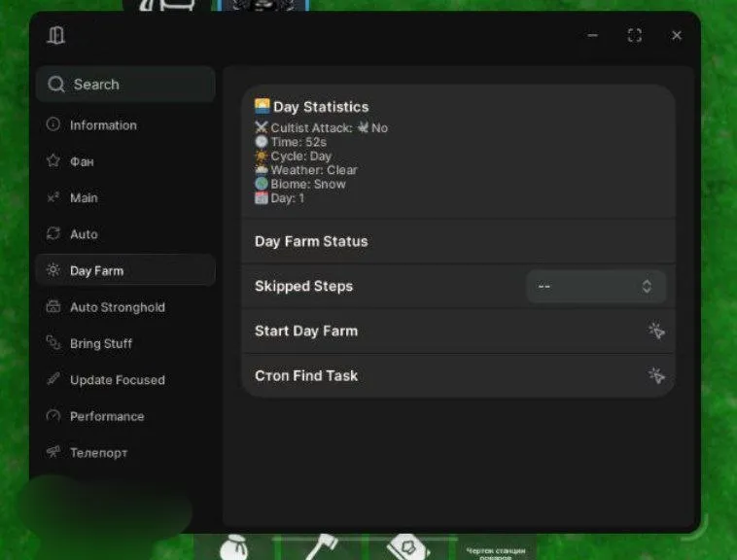Open the Main tab in sidebar
Viewport: 737px width, 560px height.
pyautogui.click(x=84, y=198)
